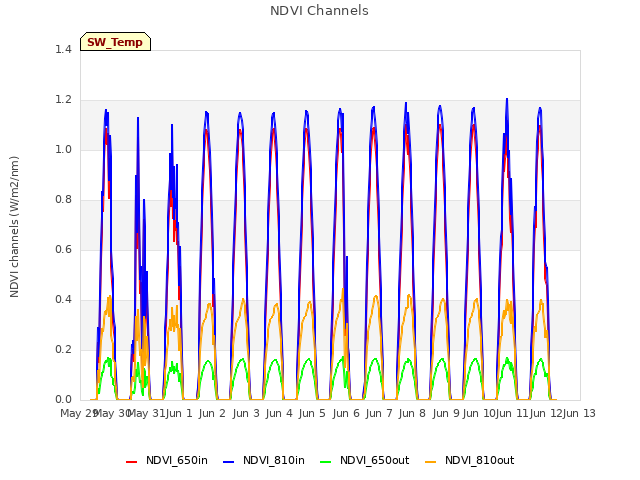The image size is (640, 480).
Task: Click the 1.4 y-axis tick label
Action: 63,50
